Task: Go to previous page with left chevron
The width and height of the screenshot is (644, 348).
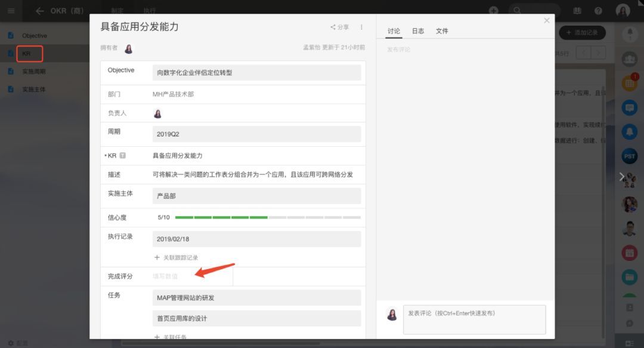Action: 584,53
